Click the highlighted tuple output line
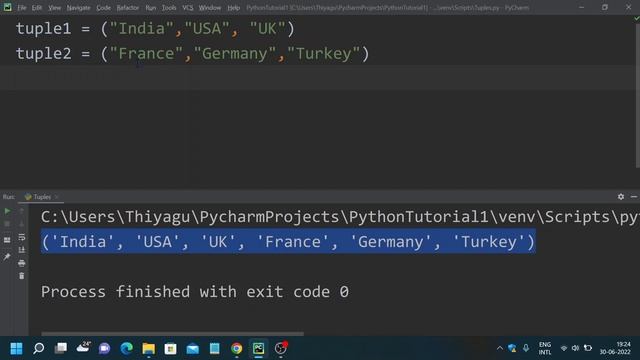 pos(288,242)
